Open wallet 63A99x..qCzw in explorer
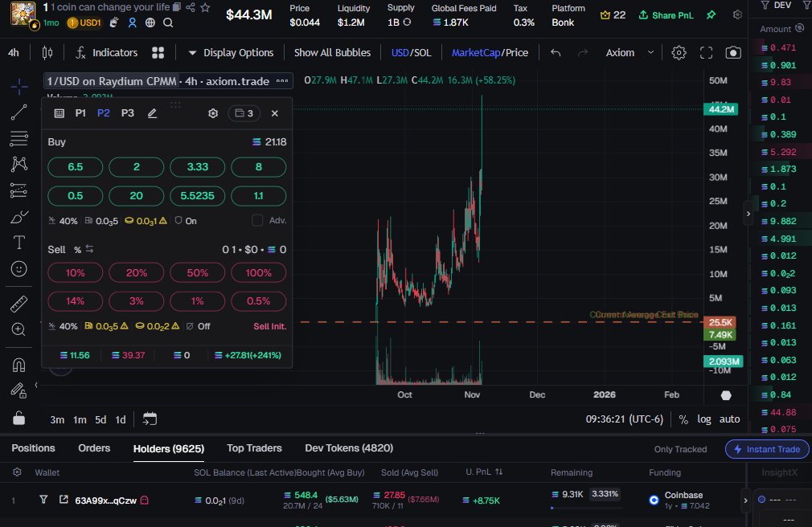Screen dimensions: 812x527 click(64, 500)
